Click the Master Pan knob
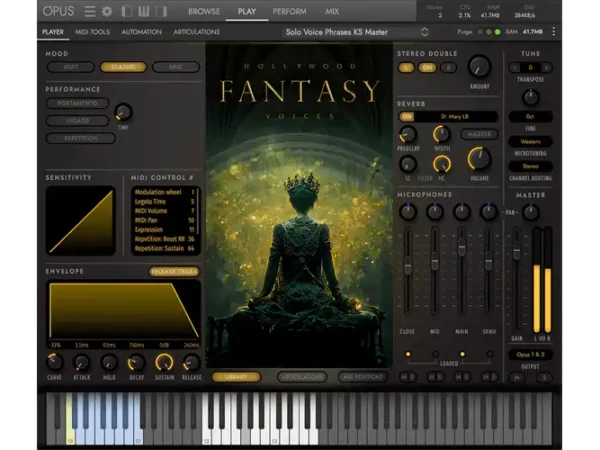 (530, 212)
